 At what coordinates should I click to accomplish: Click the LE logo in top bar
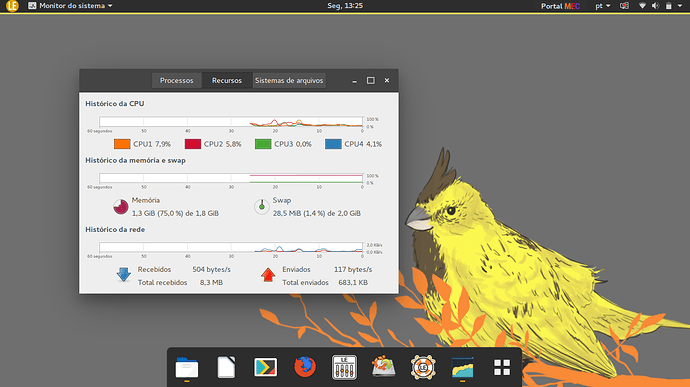(x=12, y=6)
